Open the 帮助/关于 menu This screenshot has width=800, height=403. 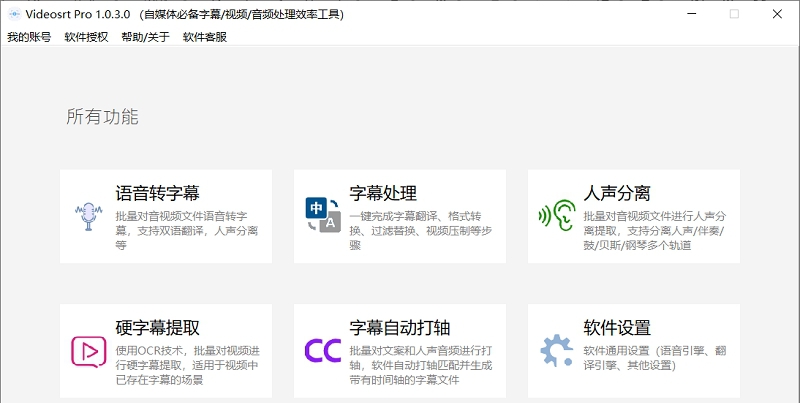[x=145, y=37]
